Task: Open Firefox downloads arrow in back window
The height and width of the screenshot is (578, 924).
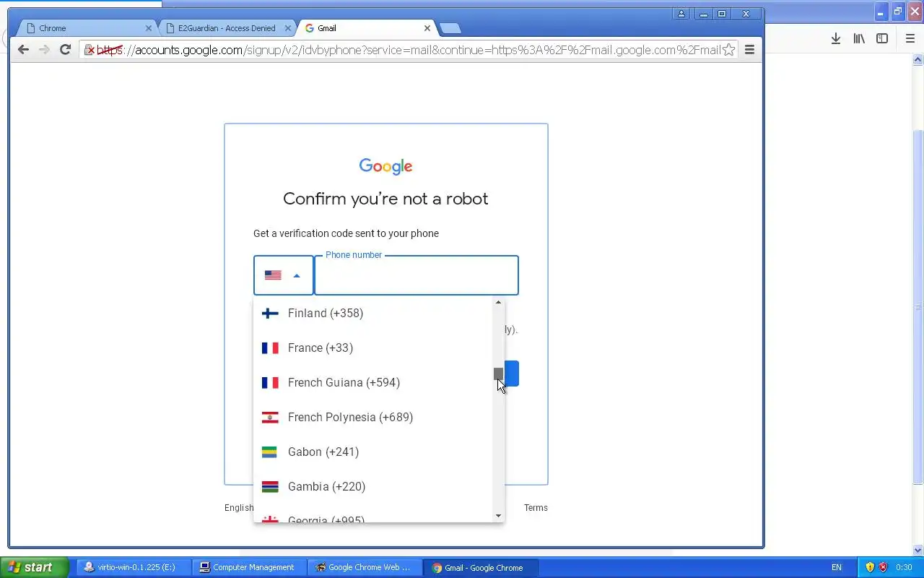Action: (836, 39)
